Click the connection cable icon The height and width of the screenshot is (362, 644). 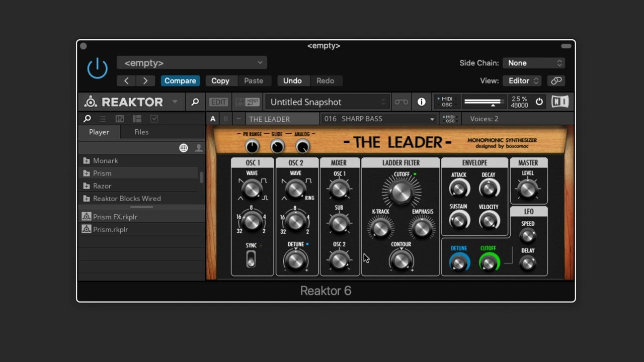tap(401, 102)
